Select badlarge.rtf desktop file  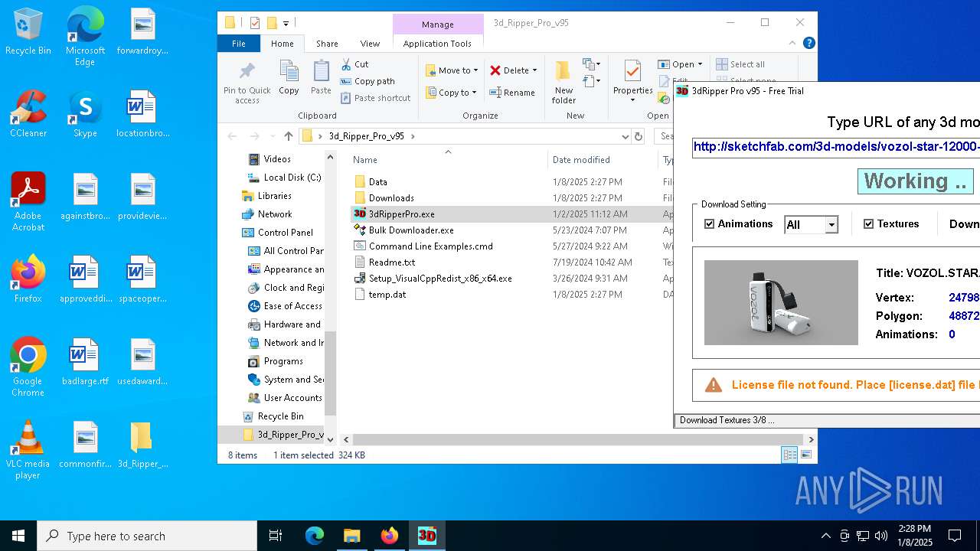(85, 363)
